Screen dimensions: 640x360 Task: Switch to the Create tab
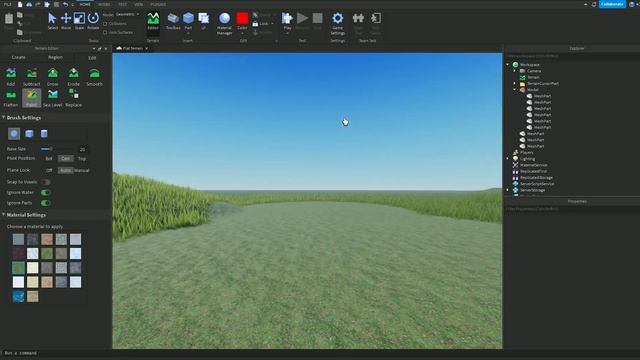[19, 58]
